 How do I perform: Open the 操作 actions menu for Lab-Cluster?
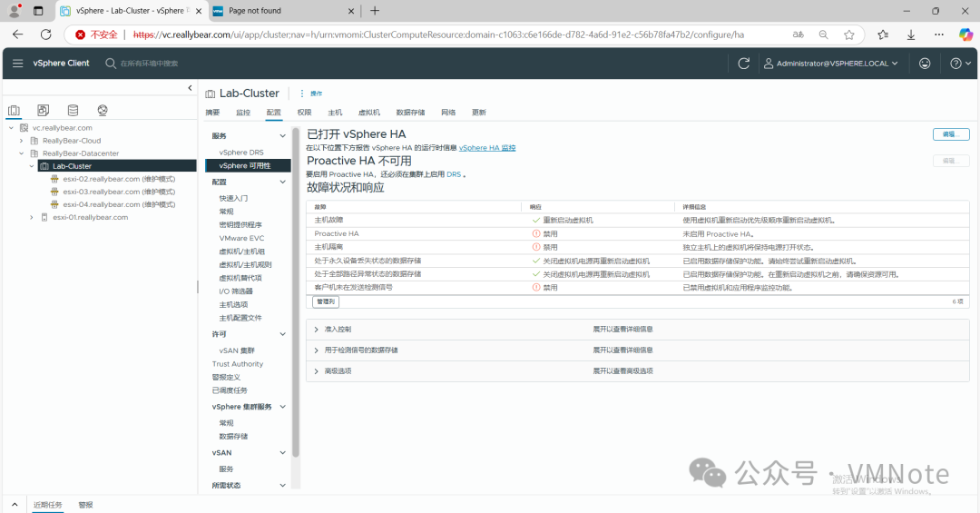click(x=311, y=94)
